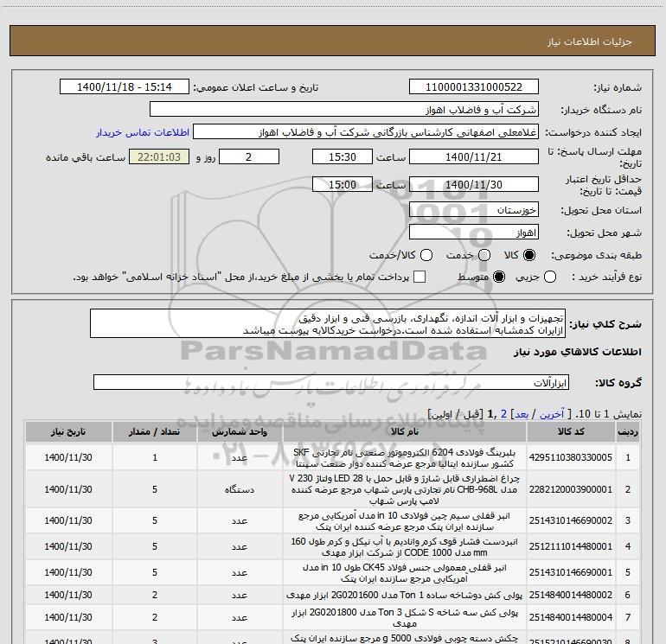Image resolution: width=666 pixels, height=644 pixels.
Task: Click the remaining days field showing 2
Action: pyautogui.click(x=249, y=156)
